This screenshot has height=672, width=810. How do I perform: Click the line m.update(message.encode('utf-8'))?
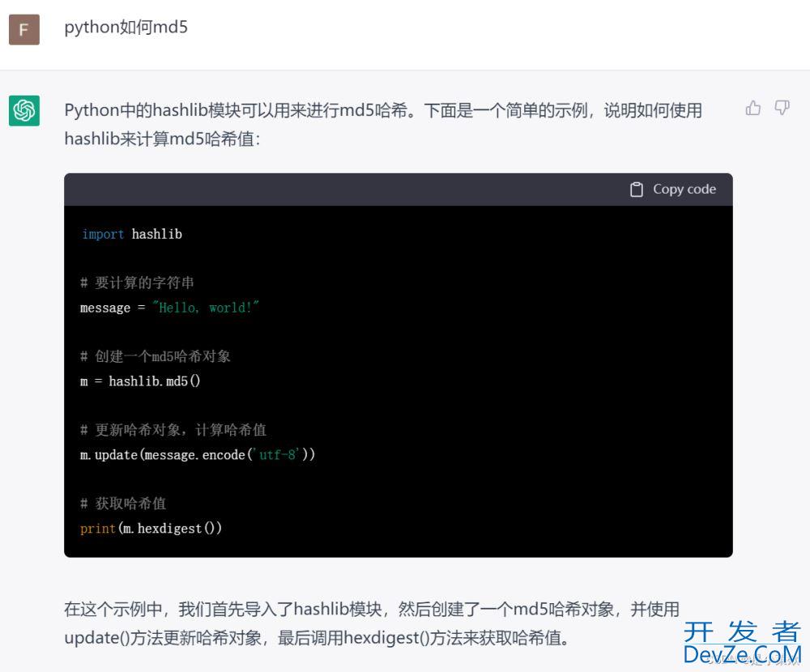(x=198, y=454)
